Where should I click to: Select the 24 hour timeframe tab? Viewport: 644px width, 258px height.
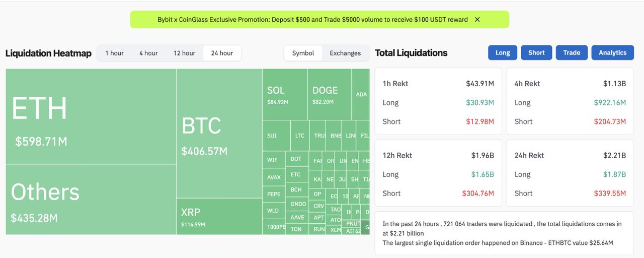point(222,53)
